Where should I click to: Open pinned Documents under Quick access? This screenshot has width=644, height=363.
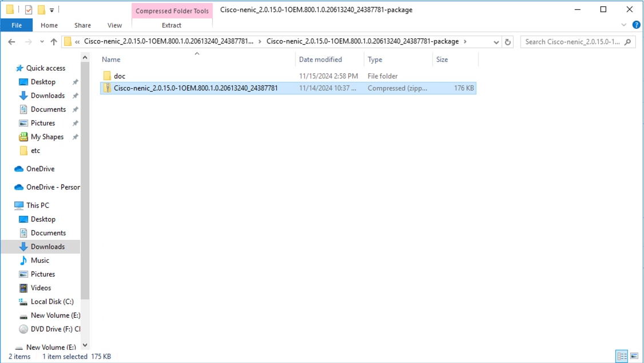(x=48, y=109)
